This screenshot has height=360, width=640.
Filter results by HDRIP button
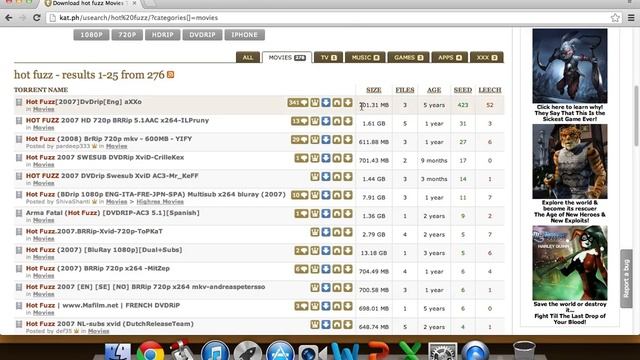point(162,35)
